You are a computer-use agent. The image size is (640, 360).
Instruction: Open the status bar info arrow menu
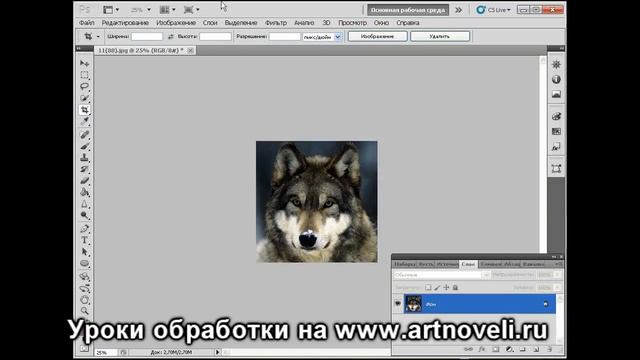tap(218, 352)
